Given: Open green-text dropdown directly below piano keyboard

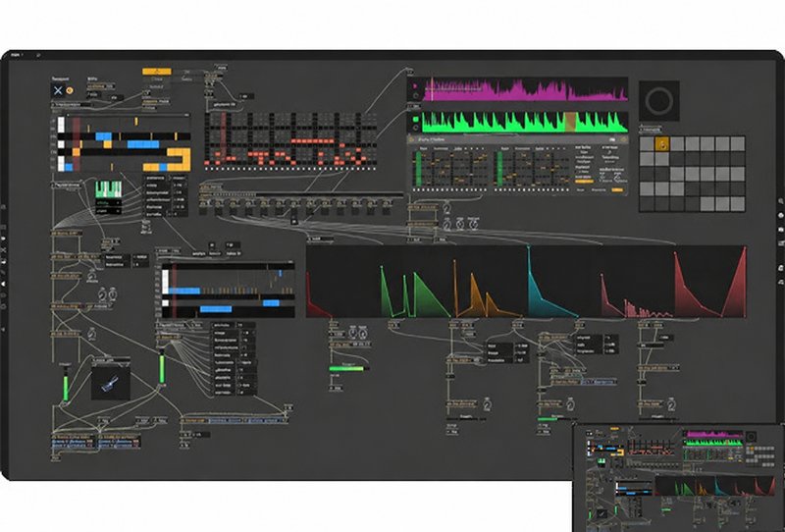Looking at the screenshot, I should [109, 203].
